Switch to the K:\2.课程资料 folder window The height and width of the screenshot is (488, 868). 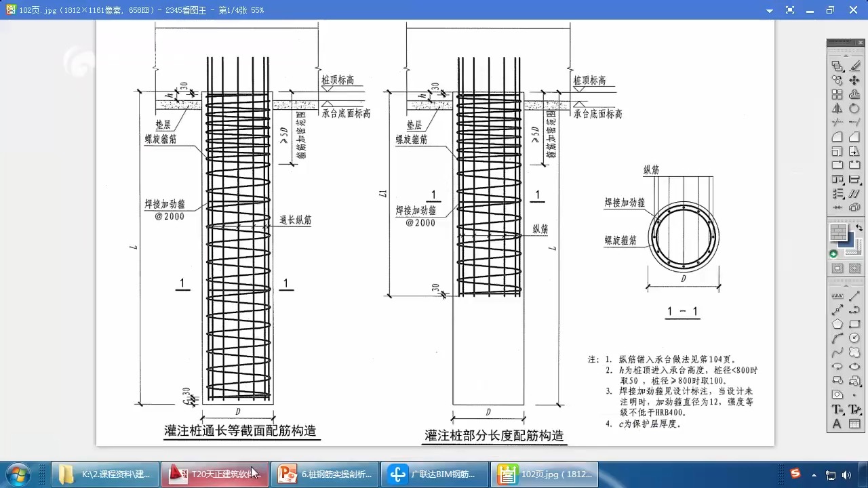point(105,474)
